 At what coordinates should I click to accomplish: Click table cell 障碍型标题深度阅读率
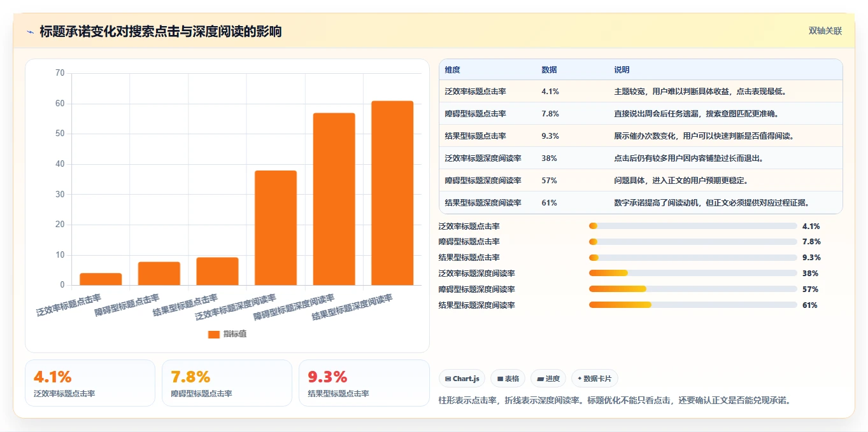pyautogui.click(x=483, y=181)
